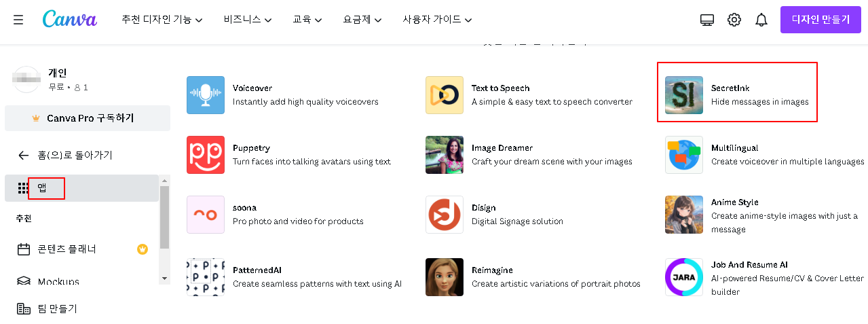The width and height of the screenshot is (868, 324).
Task: Open the Job And Resume AI title
Action: click(x=749, y=265)
